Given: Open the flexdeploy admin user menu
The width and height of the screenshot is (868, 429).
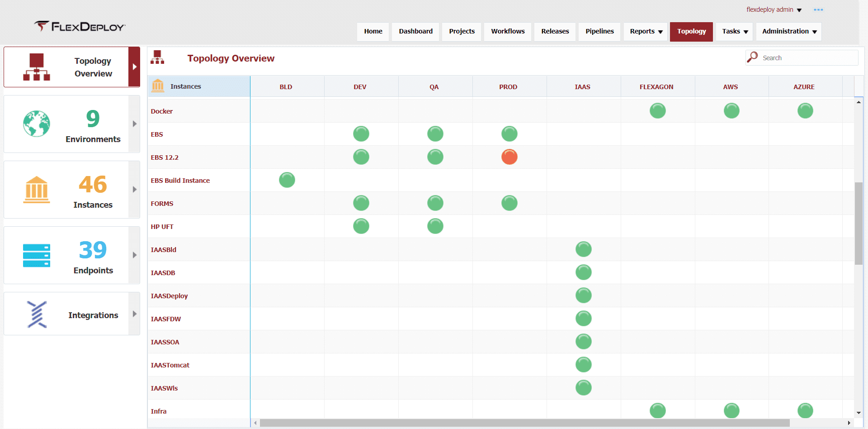Looking at the screenshot, I should point(774,10).
